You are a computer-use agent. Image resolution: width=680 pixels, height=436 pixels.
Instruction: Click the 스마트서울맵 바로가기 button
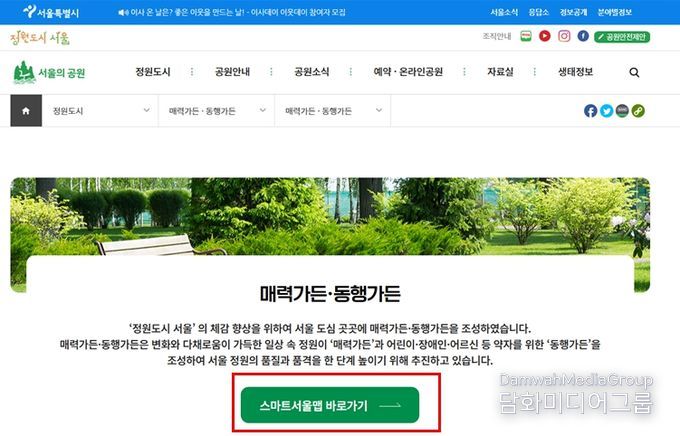pos(330,406)
